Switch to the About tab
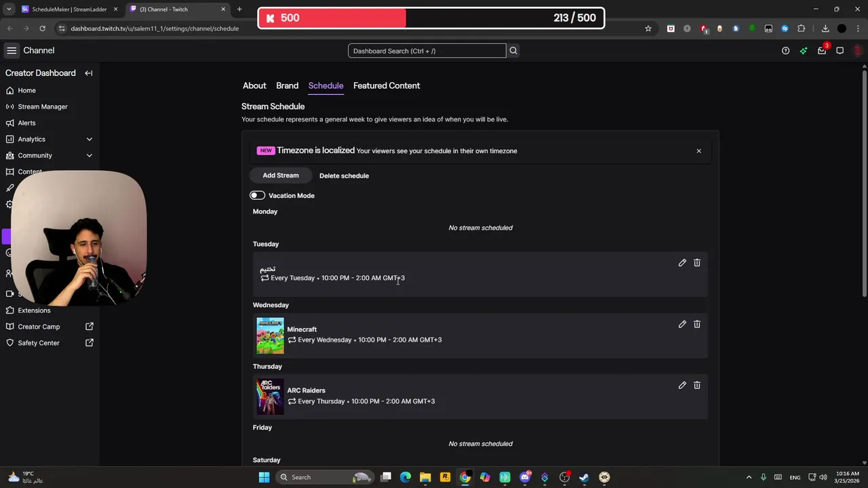The image size is (868, 488). click(x=254, y=85)
